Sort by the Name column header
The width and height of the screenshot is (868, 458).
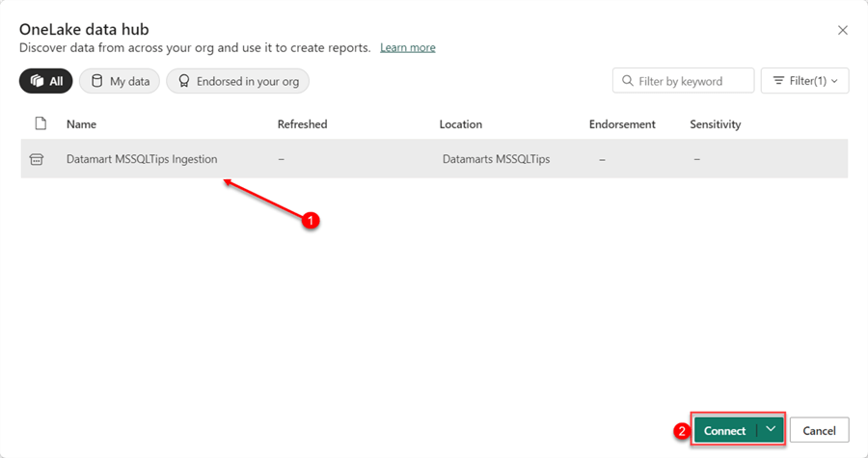(81, 124)
